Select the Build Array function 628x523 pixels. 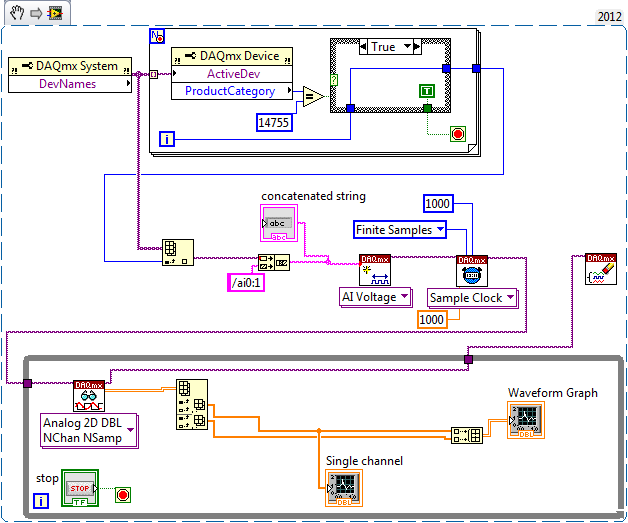pos(467,435)
